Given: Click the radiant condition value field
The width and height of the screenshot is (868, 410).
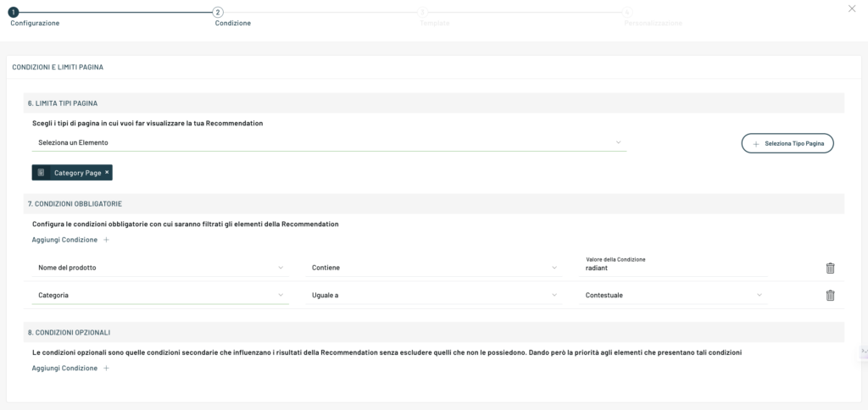Looking at the screenshot, I should [675, 269].
